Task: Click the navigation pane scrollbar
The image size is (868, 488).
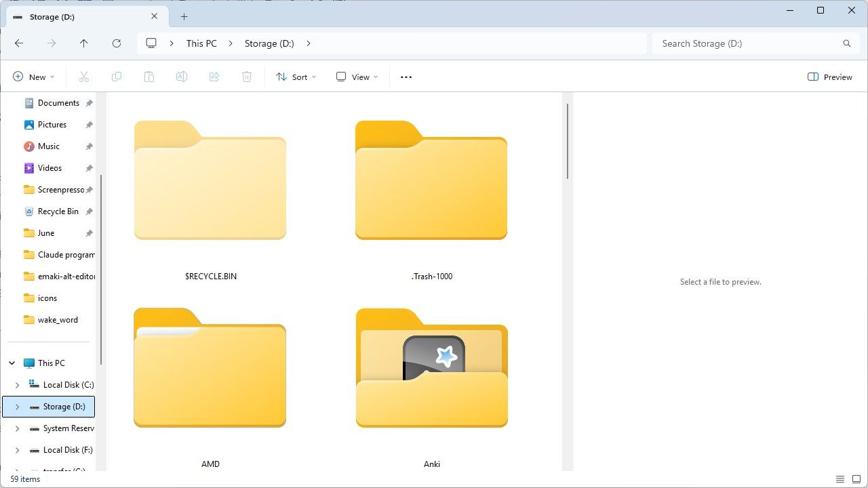Action: pyautogui.click(x=101, y=269)
